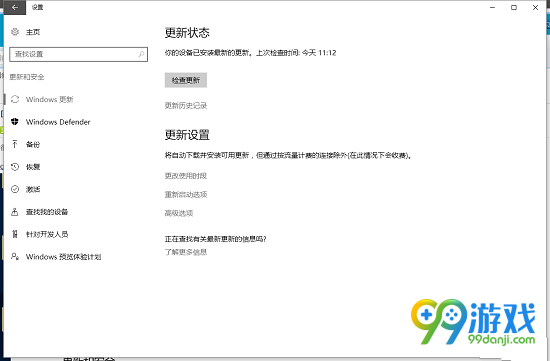Open the 更改使用时段 active hours link
The image size is (550, 361).
pos(186,176)
